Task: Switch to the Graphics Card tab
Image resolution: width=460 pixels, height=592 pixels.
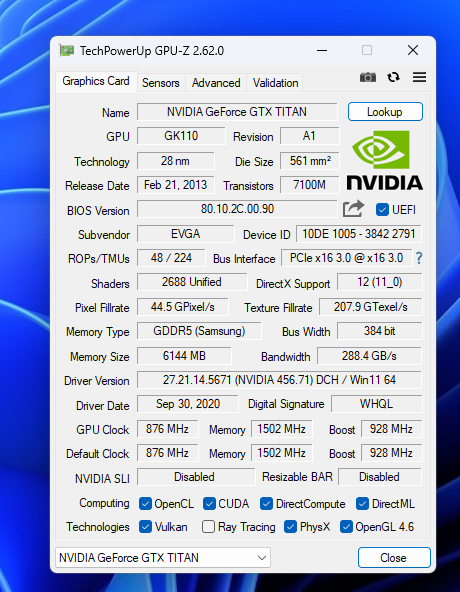Action: (x=96, y=81)
